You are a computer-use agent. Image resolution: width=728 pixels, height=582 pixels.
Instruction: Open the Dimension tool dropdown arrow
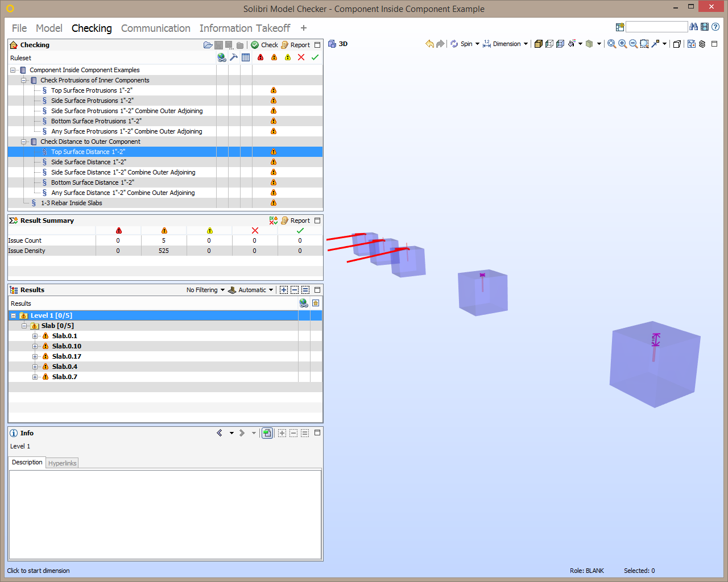coord(526,44)
